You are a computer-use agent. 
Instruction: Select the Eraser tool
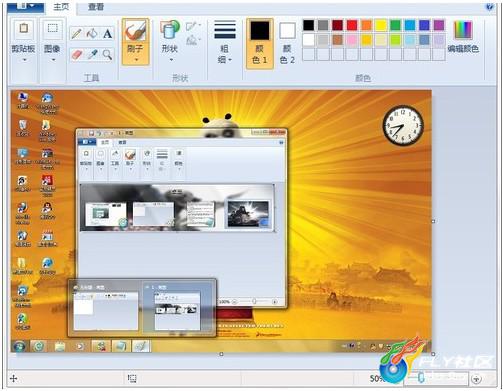pos(77,54)
